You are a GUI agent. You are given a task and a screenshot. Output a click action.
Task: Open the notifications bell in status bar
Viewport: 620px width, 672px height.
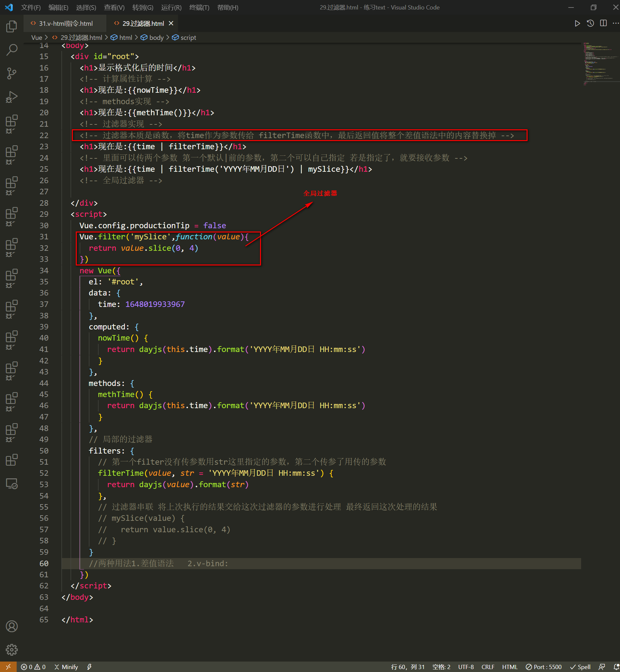pos(616,667)
